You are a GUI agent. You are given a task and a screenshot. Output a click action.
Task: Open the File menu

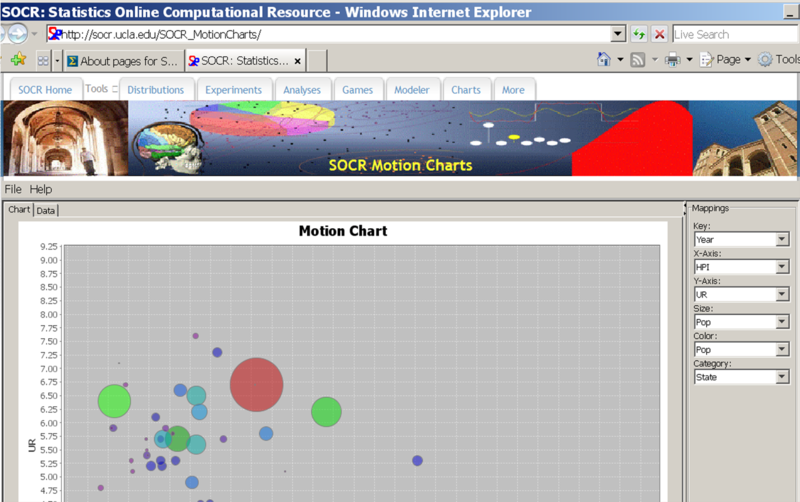[x=13, y=189]
